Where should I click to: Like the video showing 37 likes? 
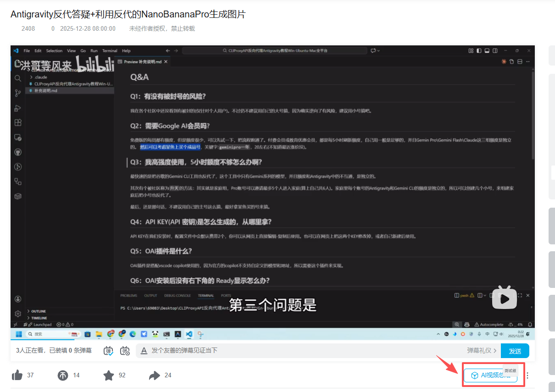tap(17, 375)
